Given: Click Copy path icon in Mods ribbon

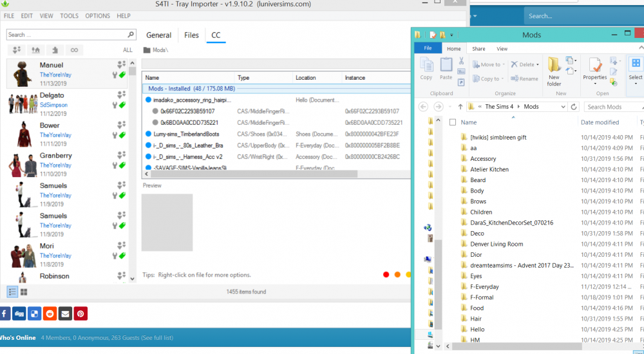Looking at the screenshot, I should tap(461, 72).
